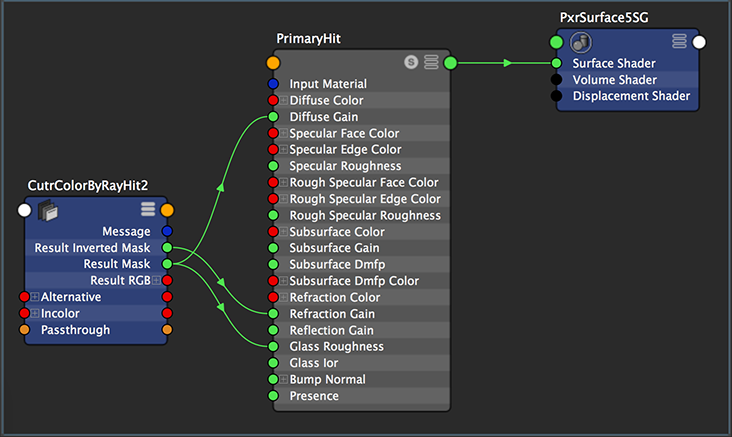The height and width of the screenshot is (437, 732).
Task: Click the Alternative red input port
Action: pyautogui.click(x=24, y=297)
